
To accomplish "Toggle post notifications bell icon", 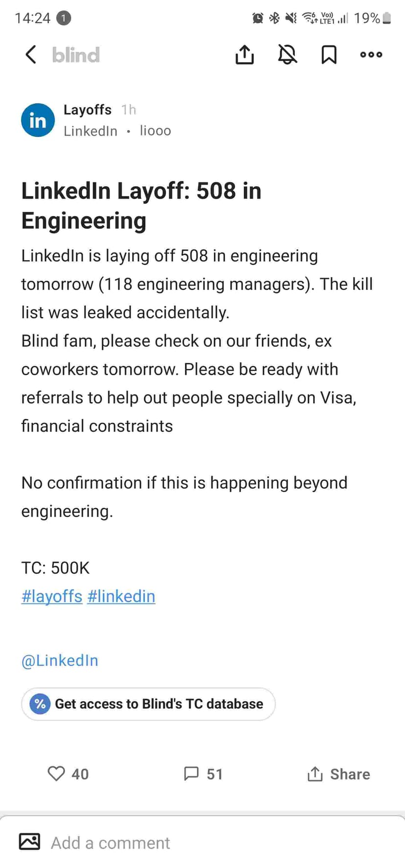I will click(x=288, y=55).
